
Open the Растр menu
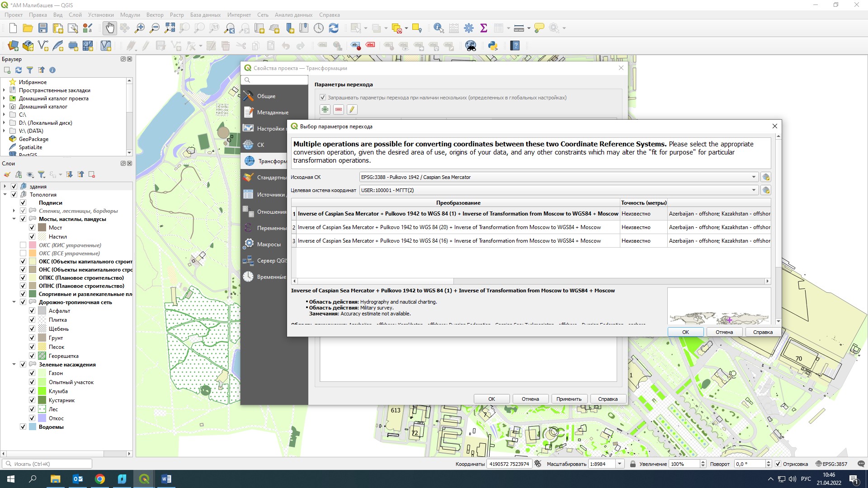(177, 15)
